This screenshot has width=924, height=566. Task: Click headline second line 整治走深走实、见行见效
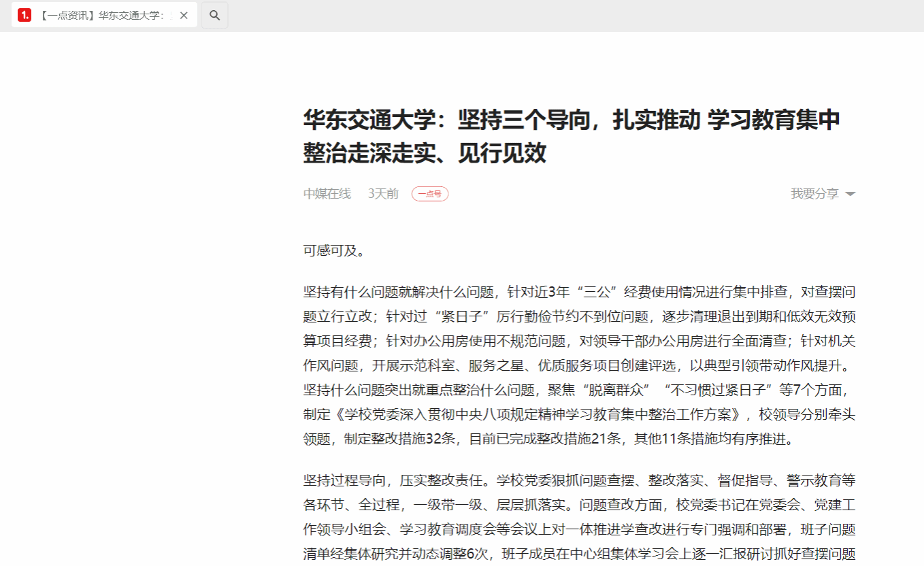(425, 154)
